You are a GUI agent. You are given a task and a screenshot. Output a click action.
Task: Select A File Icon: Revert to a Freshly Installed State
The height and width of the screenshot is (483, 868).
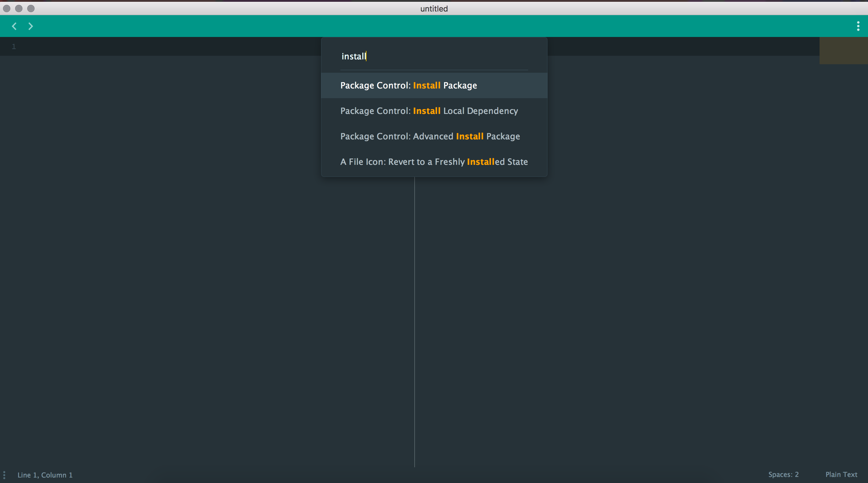(434, 162)
